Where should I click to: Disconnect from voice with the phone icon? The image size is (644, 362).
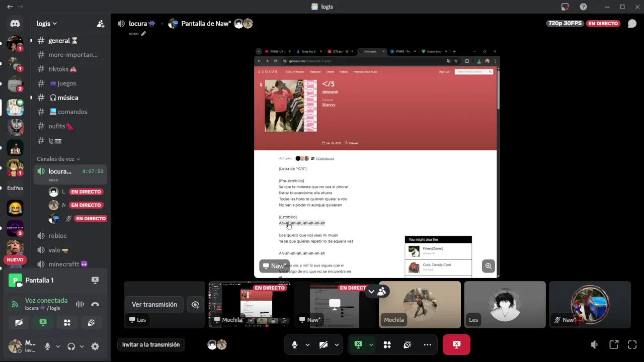pos(95,304)
